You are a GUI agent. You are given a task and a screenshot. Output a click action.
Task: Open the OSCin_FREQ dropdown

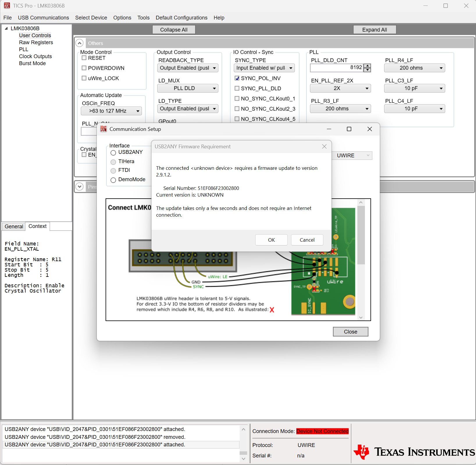pos(111,111)
